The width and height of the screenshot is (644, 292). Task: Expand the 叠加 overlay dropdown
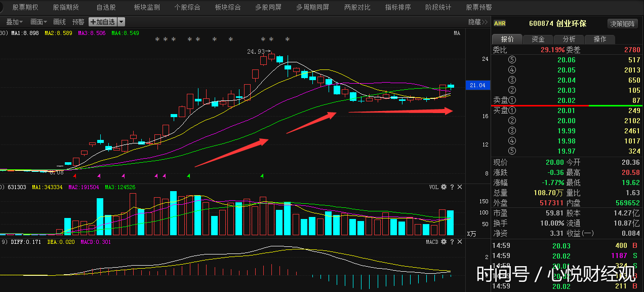[15, 22]
